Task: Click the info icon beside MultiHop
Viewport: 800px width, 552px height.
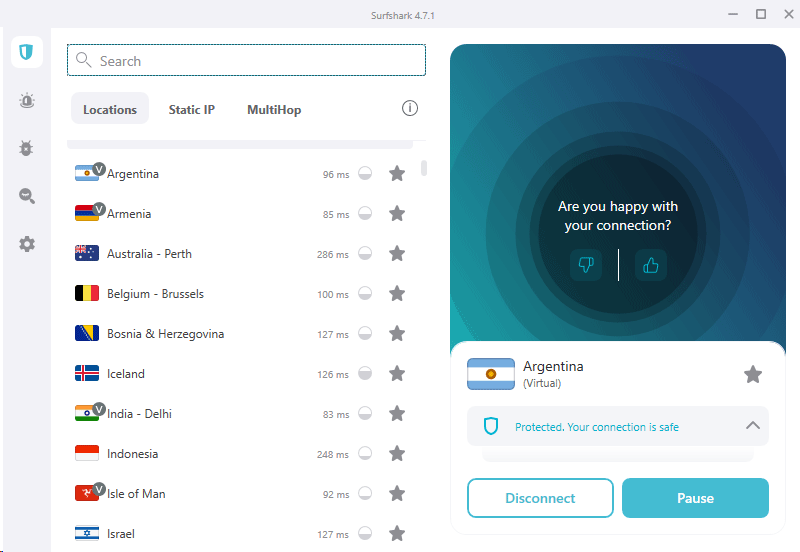Action: click(410, 108)
